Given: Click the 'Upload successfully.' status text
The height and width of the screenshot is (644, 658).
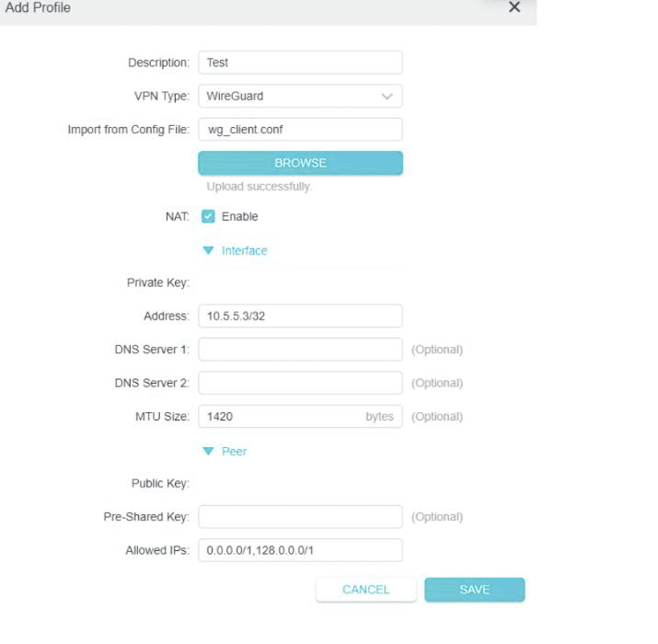Looking at the screenshot, I should [259, 186].
